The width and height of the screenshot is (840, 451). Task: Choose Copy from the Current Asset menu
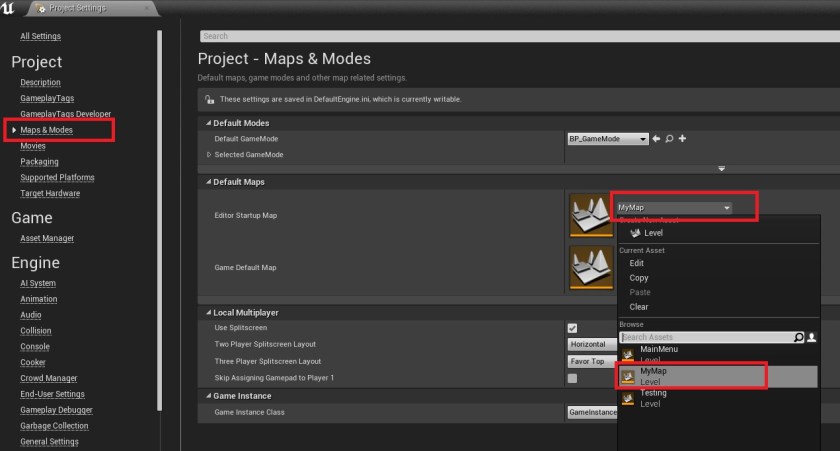click(x=638, y=278)
